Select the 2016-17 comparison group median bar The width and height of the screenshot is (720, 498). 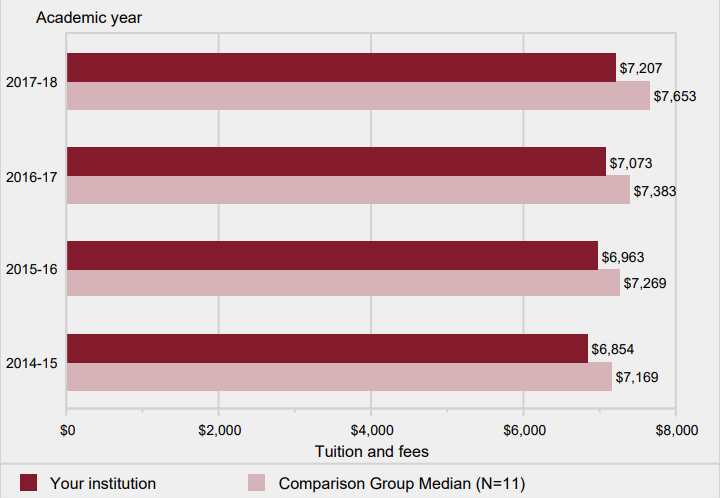coord(349,190)
